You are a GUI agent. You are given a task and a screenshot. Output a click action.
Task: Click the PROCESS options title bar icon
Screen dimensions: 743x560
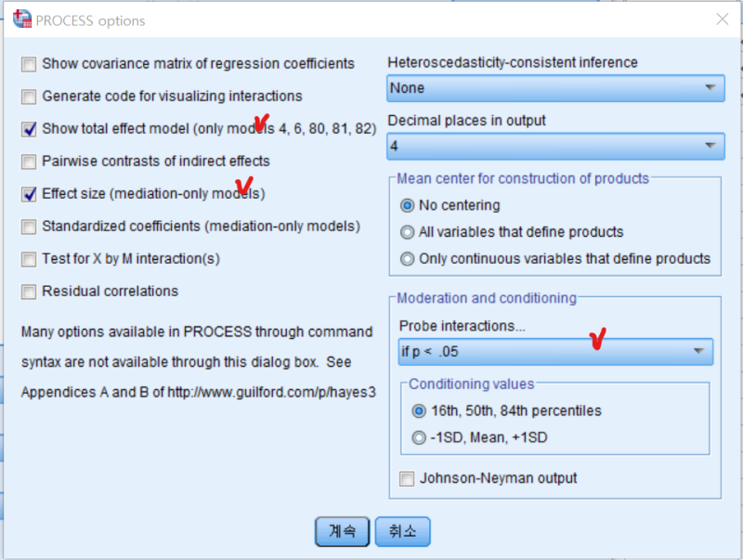[x=20, y=20]
